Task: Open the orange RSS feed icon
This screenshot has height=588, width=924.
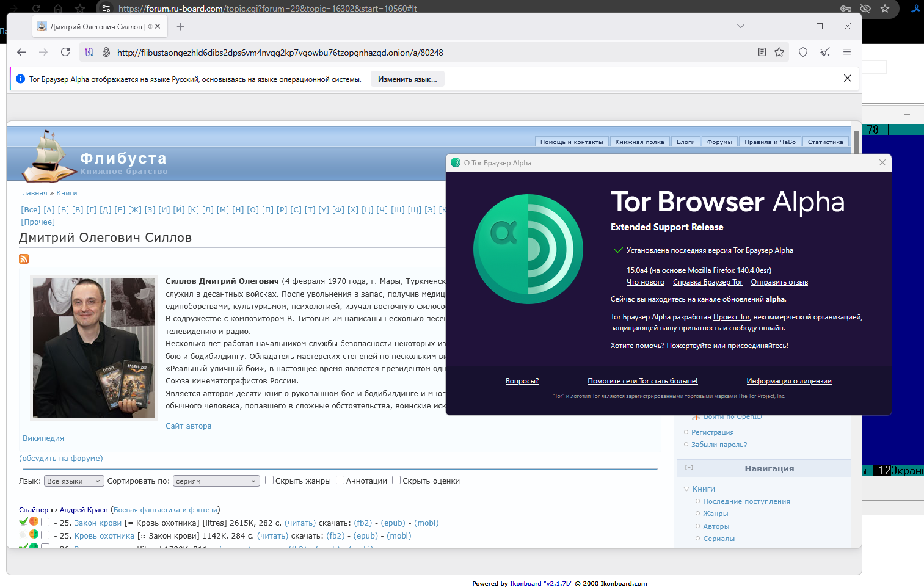Action: [x=24, y=259]
